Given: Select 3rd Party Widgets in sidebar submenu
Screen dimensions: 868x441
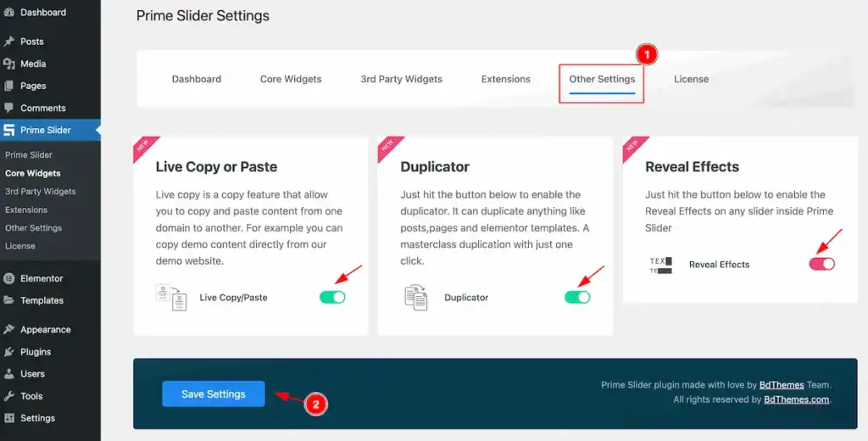Looking at the screenshot, I should [x=41, y=191].
